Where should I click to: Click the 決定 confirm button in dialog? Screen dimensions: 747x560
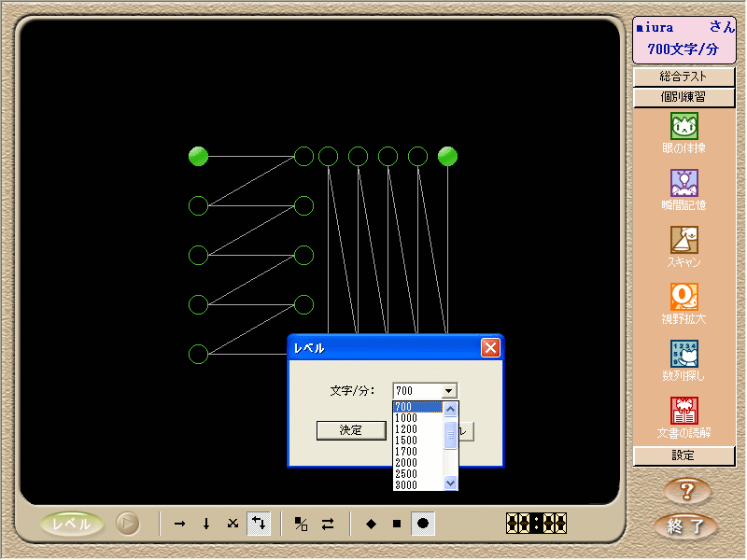351,430
